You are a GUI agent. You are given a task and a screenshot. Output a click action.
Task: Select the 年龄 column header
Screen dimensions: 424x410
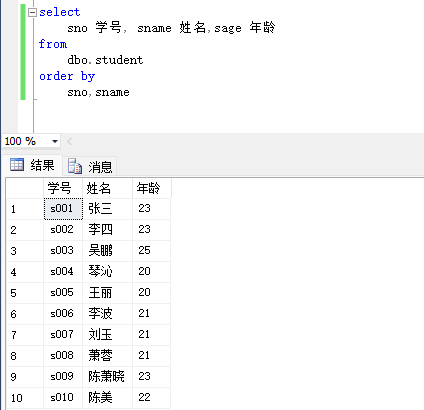152,188
